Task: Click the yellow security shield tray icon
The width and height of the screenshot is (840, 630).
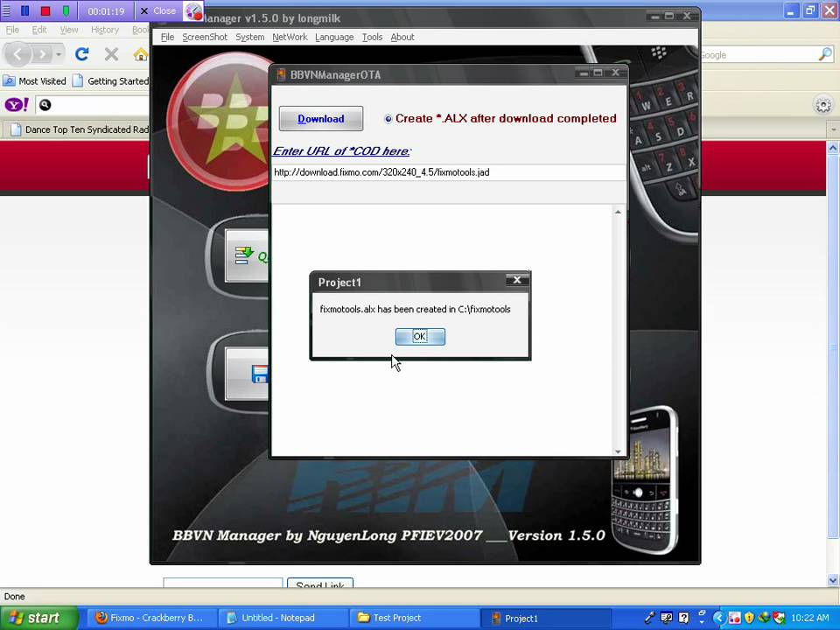Action: click(x=749, y=618)
